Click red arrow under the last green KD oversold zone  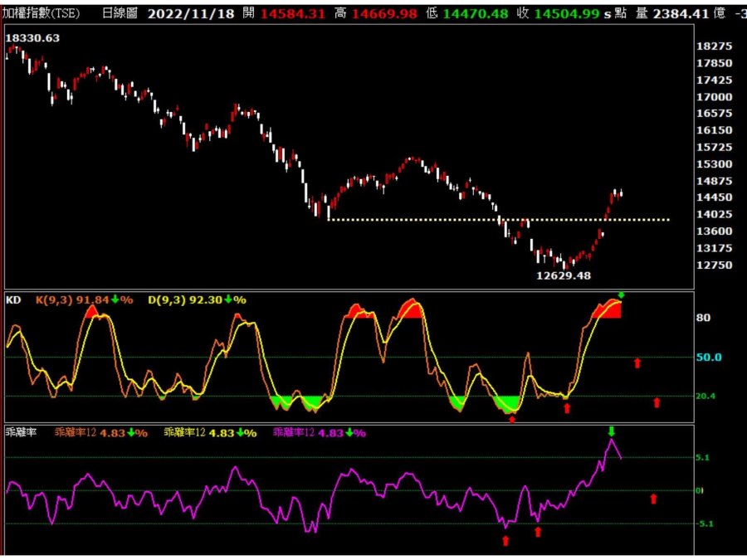pos(511,419)
